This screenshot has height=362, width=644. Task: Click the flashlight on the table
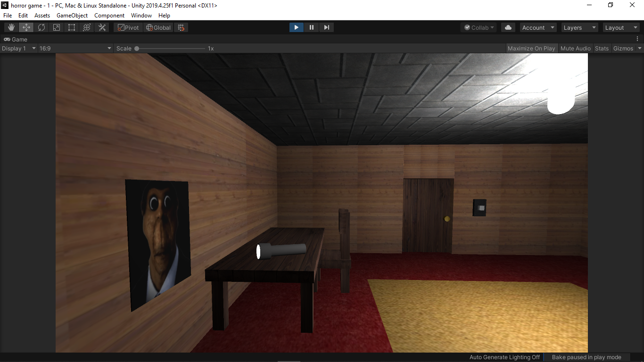coord(281,250)
